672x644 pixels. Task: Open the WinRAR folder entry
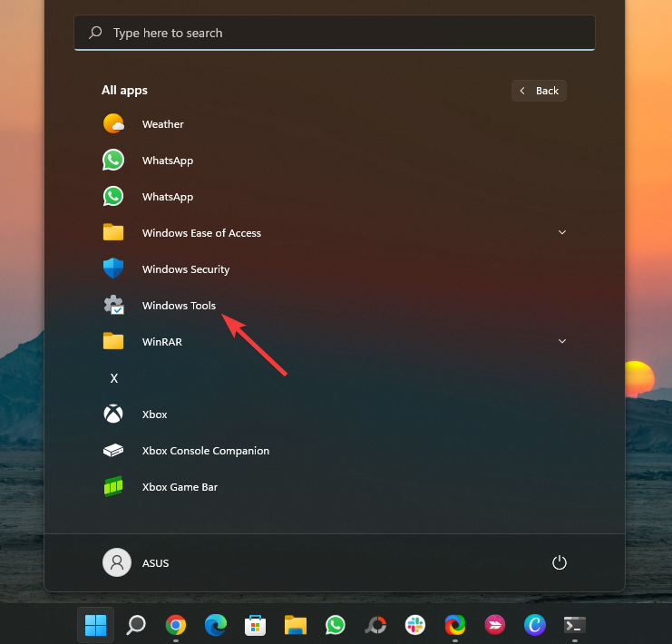point(335,342)
